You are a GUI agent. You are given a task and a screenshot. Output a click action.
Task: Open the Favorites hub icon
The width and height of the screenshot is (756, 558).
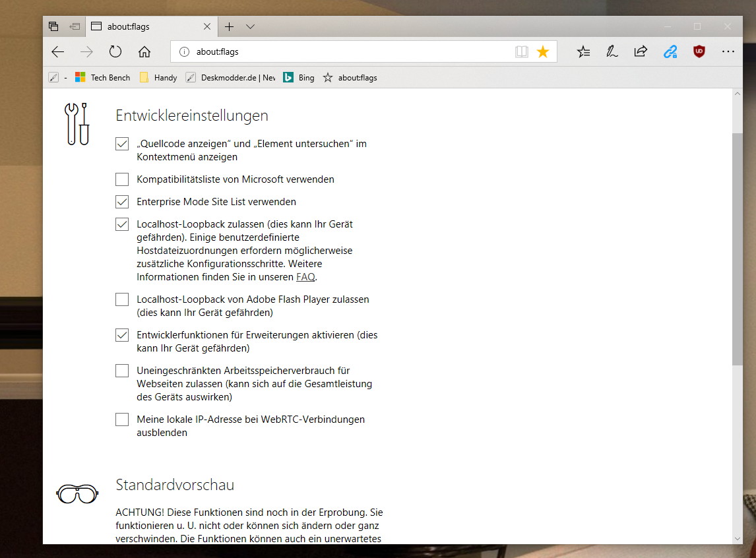point(583,52)
